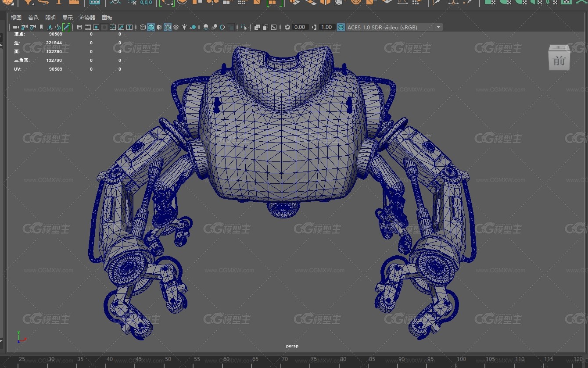Viewport: 588px width, 368px height.
Task: Toggle the Resolution Gate display
Action: click(x=96, y=27)
